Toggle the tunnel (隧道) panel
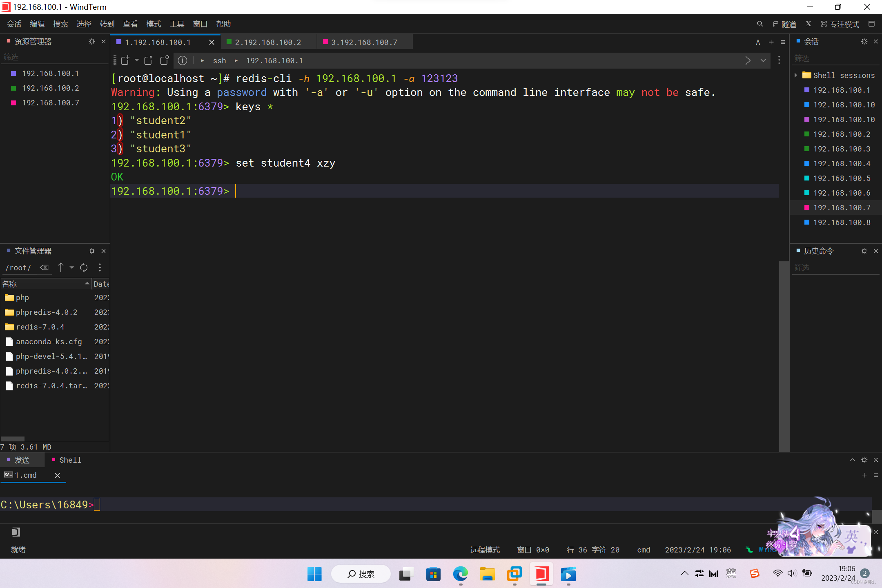 tap(784, 24)
